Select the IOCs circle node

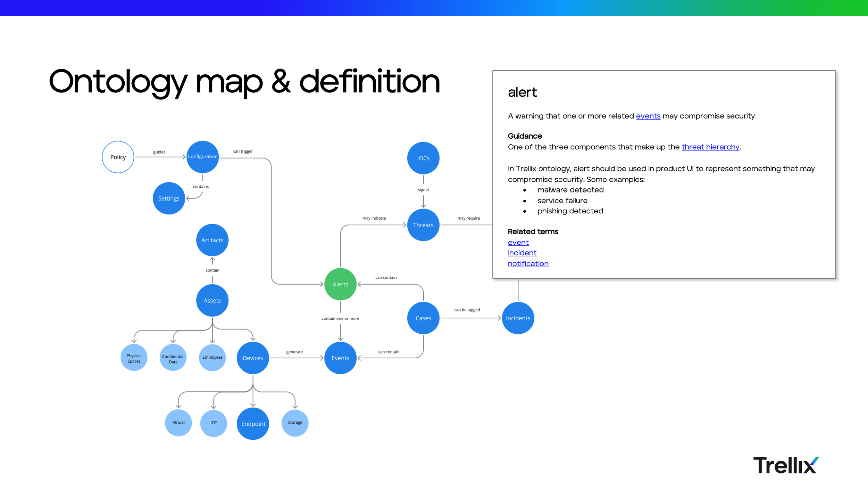coord(423,158)
